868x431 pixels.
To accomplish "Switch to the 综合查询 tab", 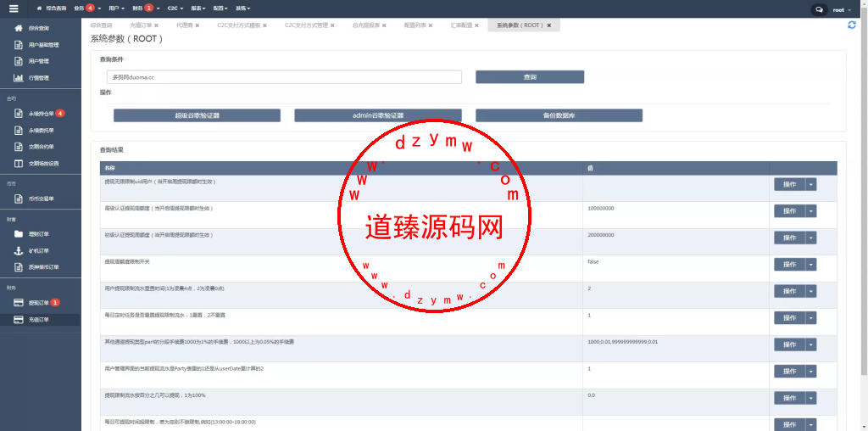I will click(102, 25).
